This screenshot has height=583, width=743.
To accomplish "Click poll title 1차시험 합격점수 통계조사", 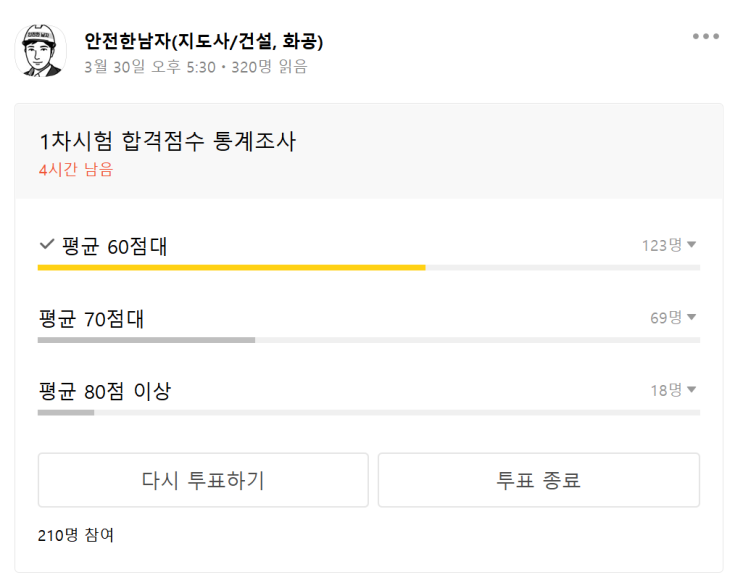I will [167, 141].
